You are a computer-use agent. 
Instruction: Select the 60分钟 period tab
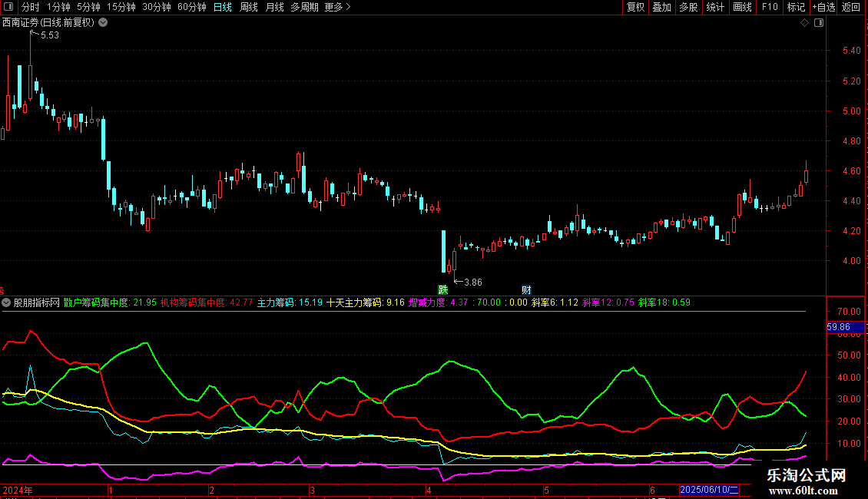[x=191, y=7]
